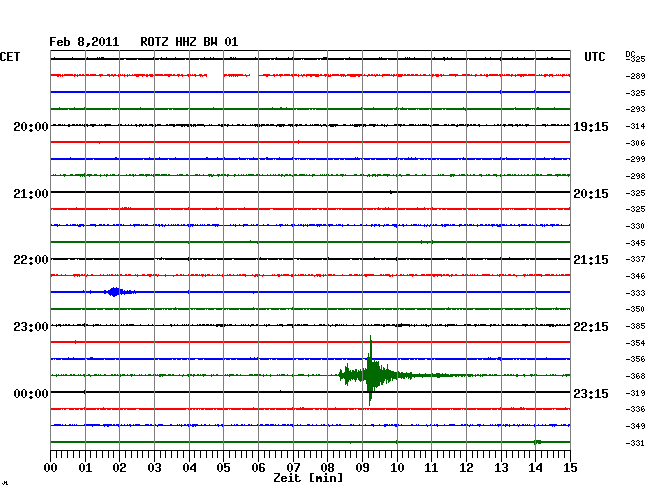Click the 'DC' column header
The image size is (650, 494).
(630, 54)
